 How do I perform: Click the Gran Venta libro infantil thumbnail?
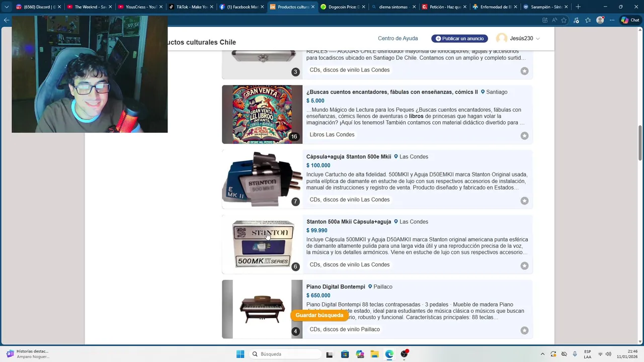coord(262,115)
